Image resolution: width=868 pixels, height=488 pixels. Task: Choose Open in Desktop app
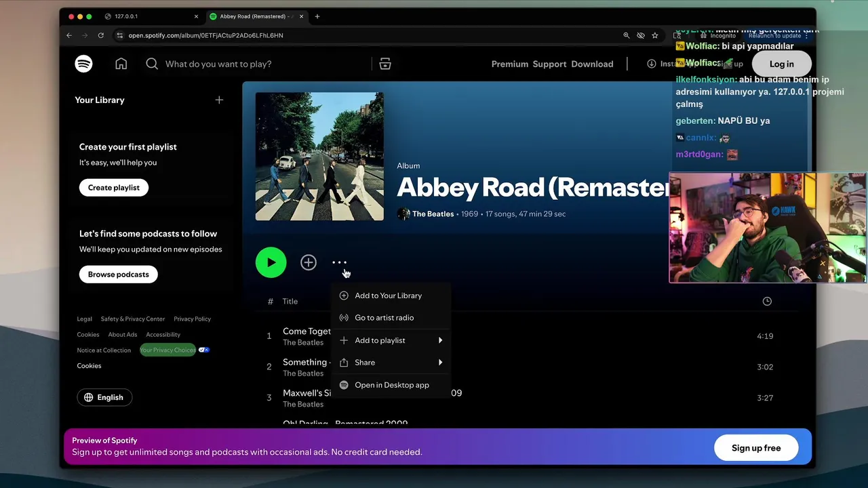point(391,385)
